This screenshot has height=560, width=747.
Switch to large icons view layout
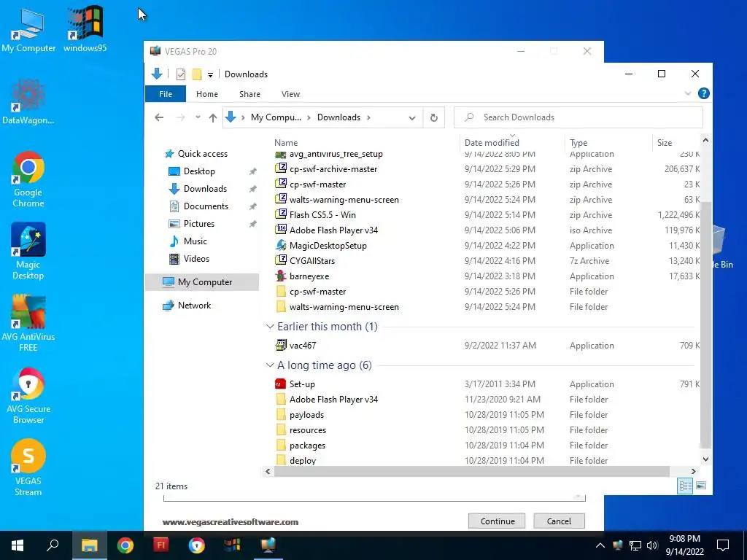coord(701,486)
